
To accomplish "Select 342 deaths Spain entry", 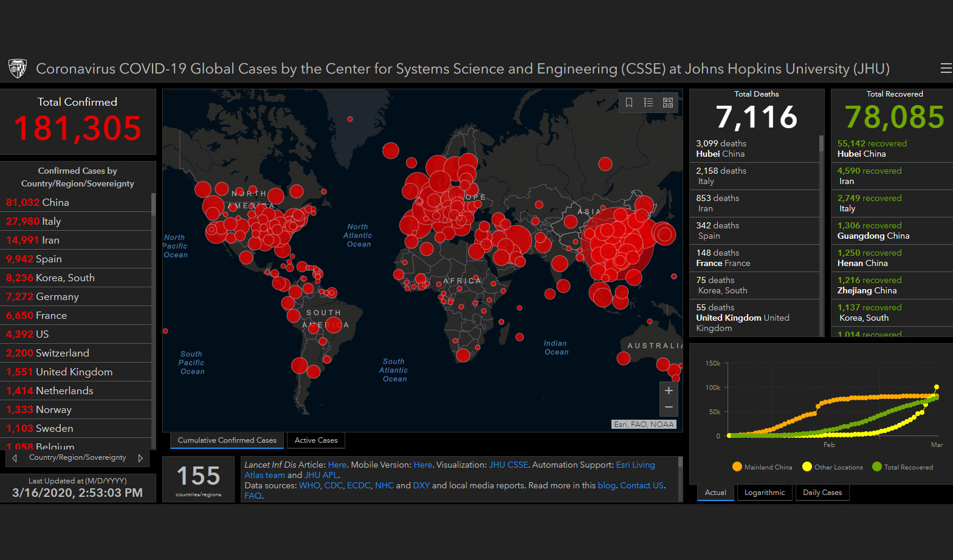I will click(754, 231).
